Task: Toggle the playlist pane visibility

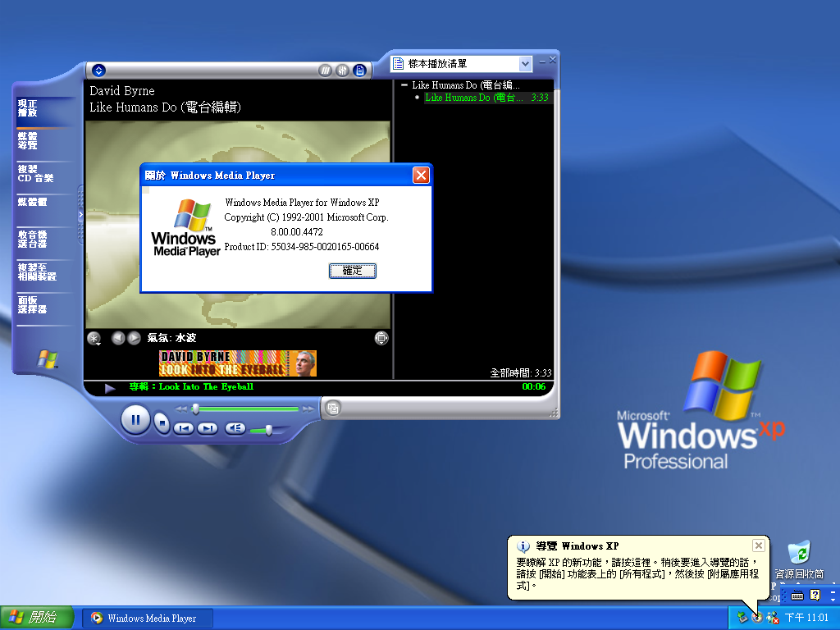Action: tap(359, 71)
